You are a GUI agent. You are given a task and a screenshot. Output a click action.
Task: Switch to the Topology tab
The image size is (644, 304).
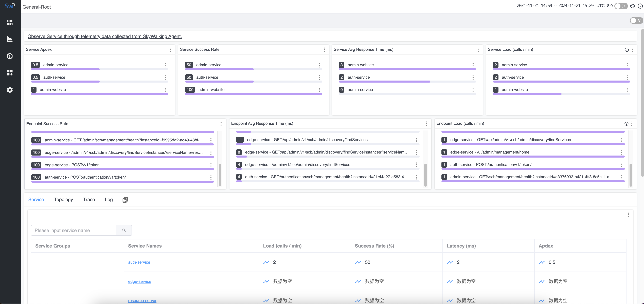(x=63, y=199)
